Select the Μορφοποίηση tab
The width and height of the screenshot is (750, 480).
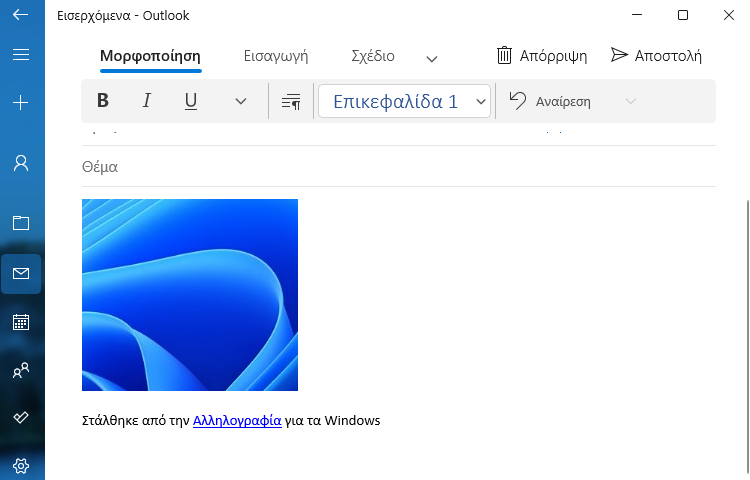coord(150,56)
